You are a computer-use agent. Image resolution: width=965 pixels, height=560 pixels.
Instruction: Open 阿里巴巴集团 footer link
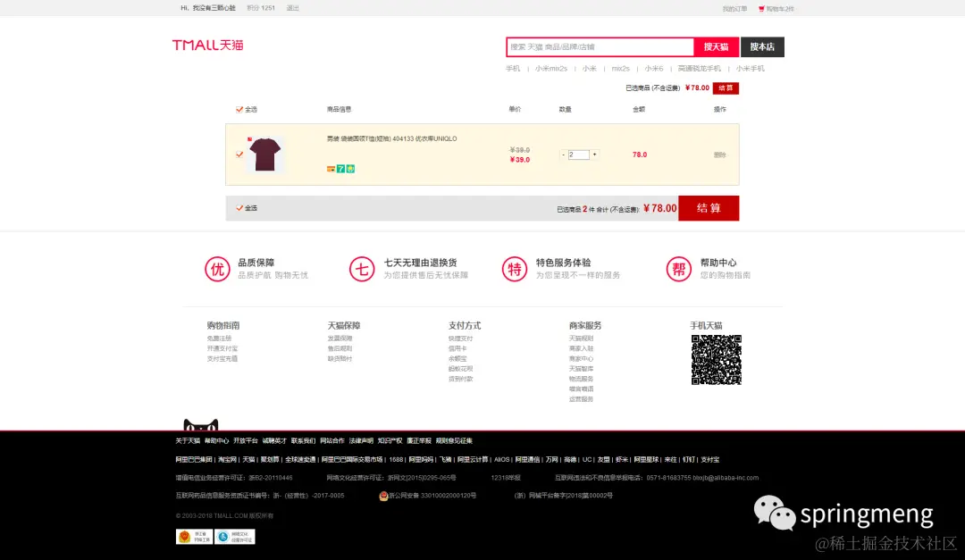194,460
